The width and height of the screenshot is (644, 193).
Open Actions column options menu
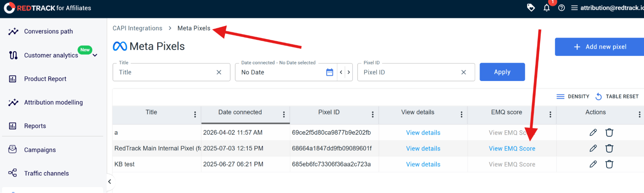click(639, 114)
